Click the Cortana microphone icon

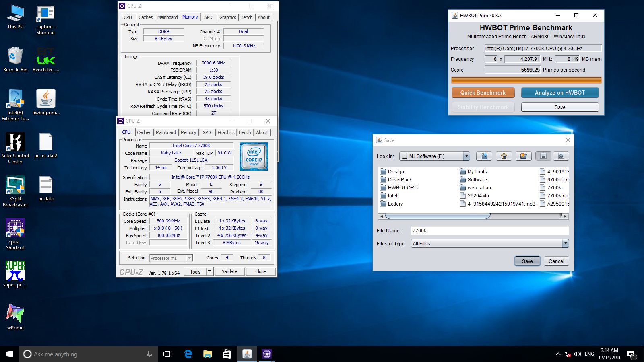(149, 354)
